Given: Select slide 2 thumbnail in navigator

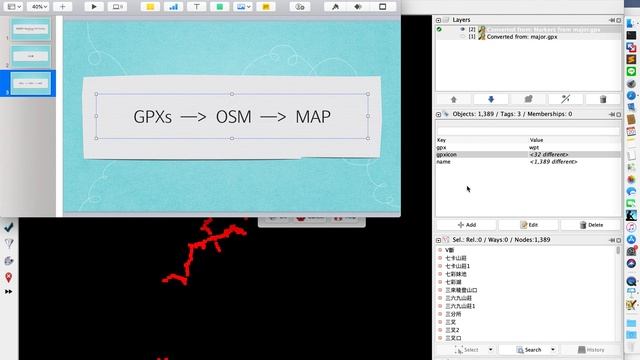Looking at the screenshot, I should (31, 56).
